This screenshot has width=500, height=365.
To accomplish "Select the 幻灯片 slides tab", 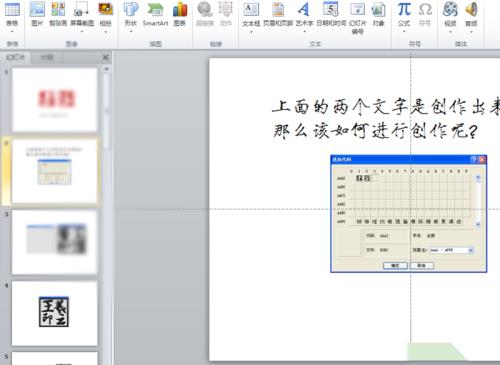I will click(x=16, y=57).
